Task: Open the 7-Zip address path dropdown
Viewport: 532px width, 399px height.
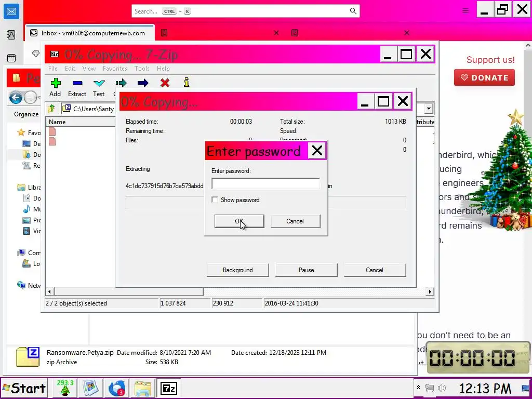Action: pyautogui.click(x=429, y=109)
